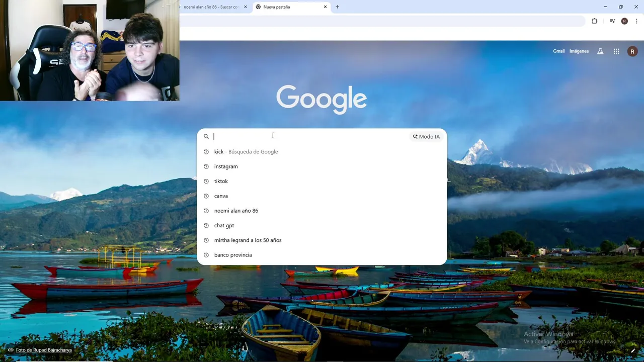Close the noemi alan año 86 tab
The image size is (644, 362).
[246, 7]
